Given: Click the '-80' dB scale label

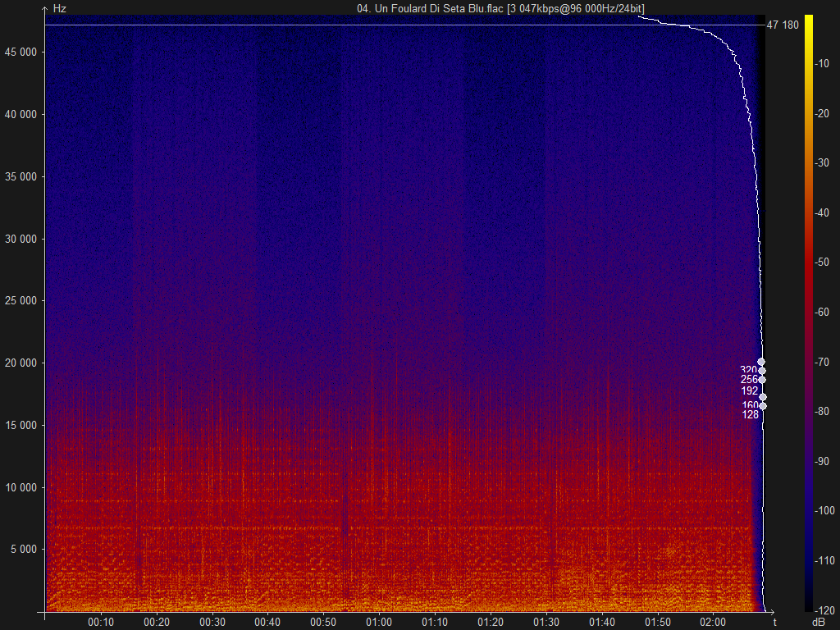Looking at the screenshot, I should coord(822,411).
